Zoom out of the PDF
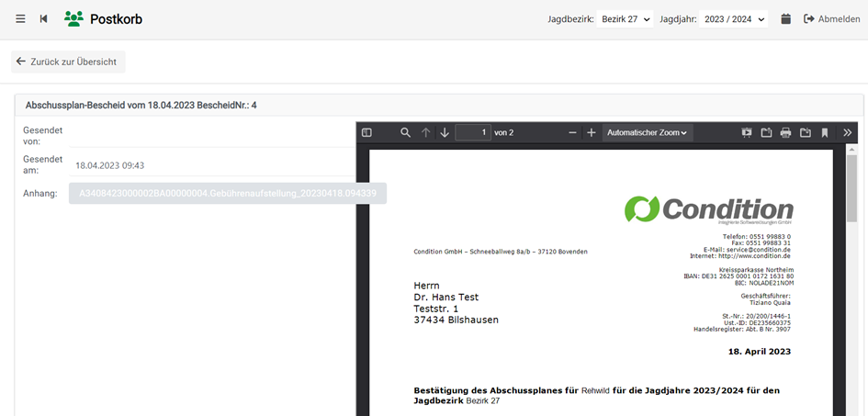This screenshot has height=416, width=868. point(572,132)
